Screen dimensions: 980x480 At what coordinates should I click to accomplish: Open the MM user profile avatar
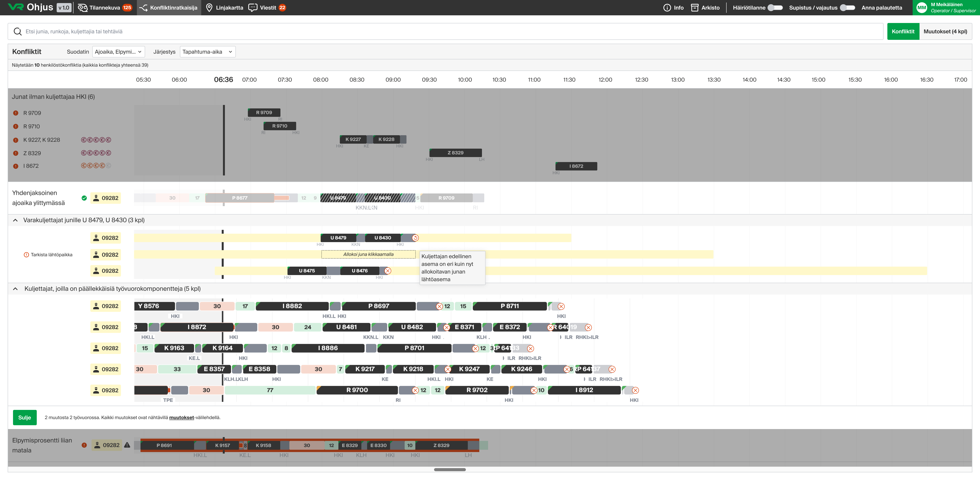(x=921, y=8)
